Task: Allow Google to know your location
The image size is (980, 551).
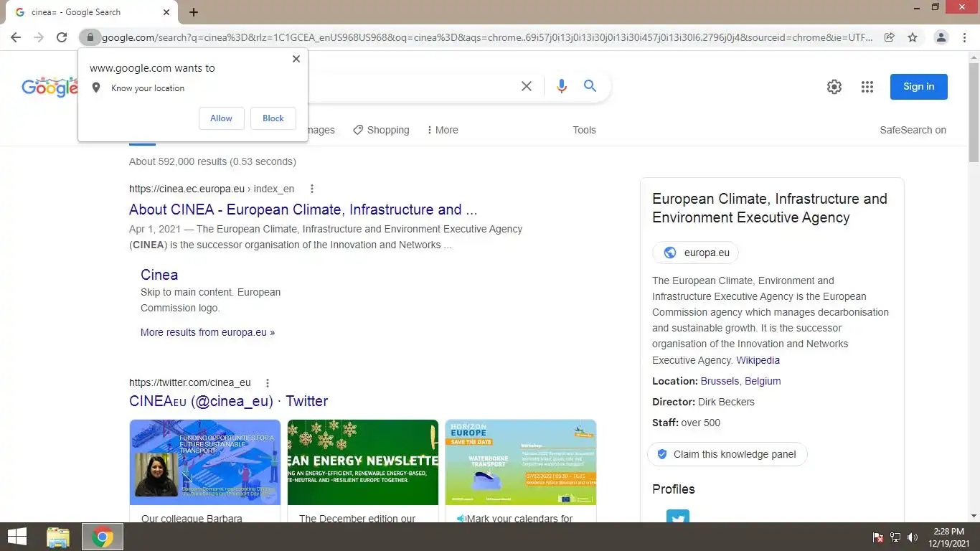Action: pos(221,118)
